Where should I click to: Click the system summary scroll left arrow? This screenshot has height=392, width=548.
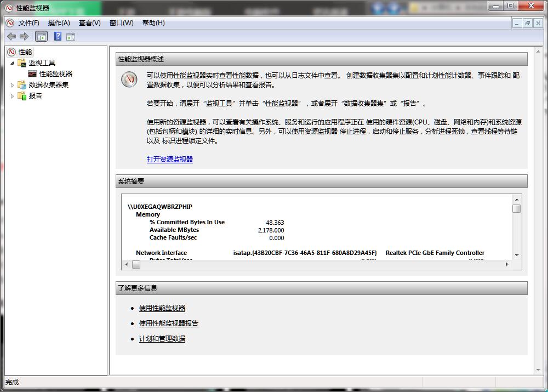[127, 264]
